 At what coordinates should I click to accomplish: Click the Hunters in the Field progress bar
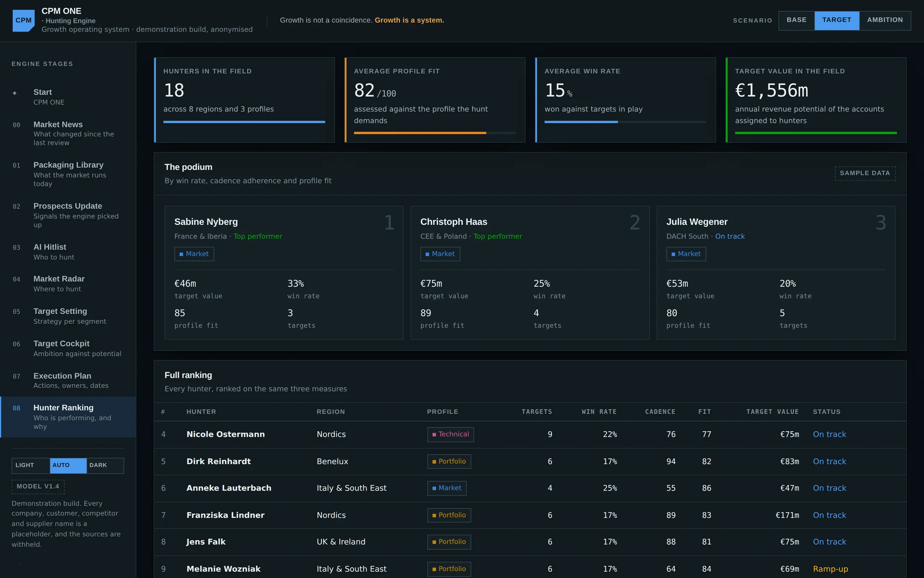[244, 122]
